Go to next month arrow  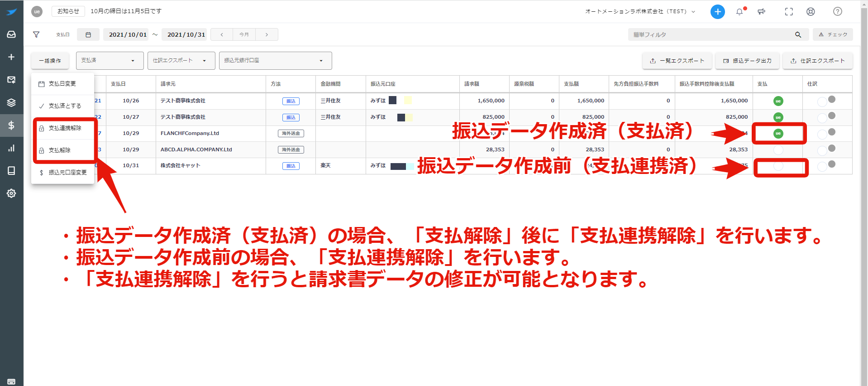click(x=267, y=34)
